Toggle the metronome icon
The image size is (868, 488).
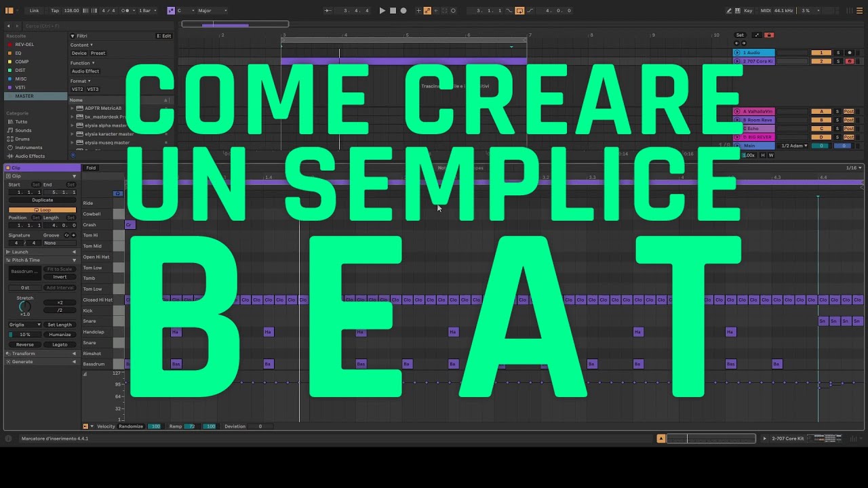[x=125, y=11]
